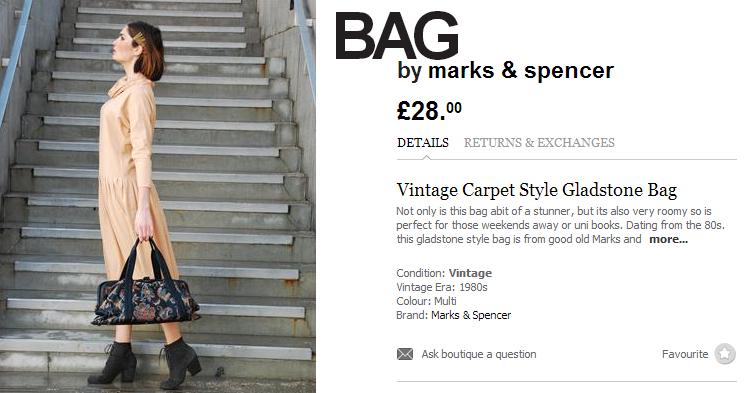750x393 pixels.
Task: Open the Marks & Spencer brand link
Action: [471, 315]
